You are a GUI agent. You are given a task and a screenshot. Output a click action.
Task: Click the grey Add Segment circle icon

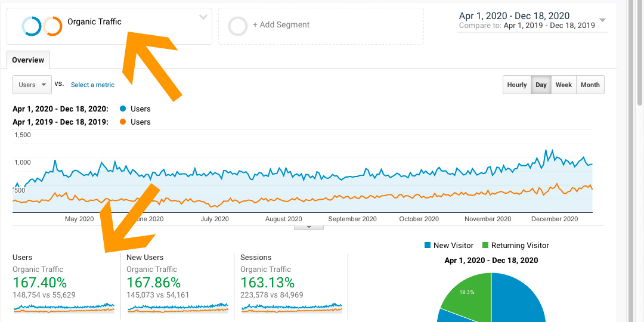click(x=238, y=26)
